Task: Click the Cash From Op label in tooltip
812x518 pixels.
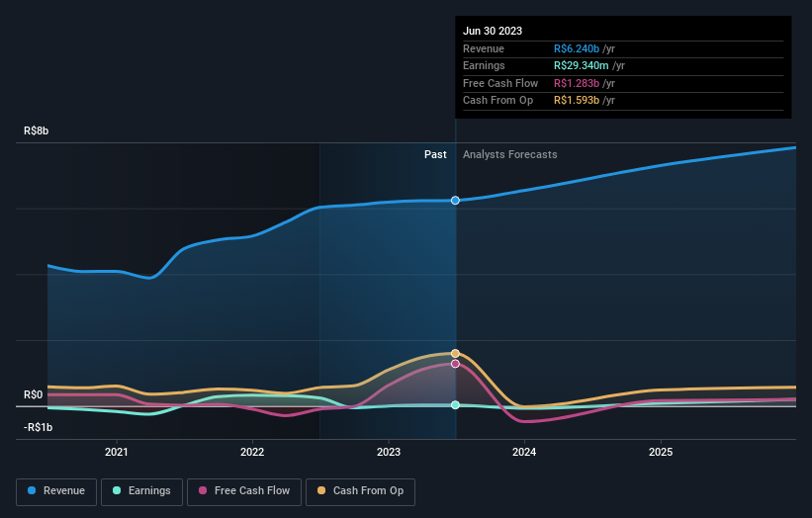Action: coord(497,101)
